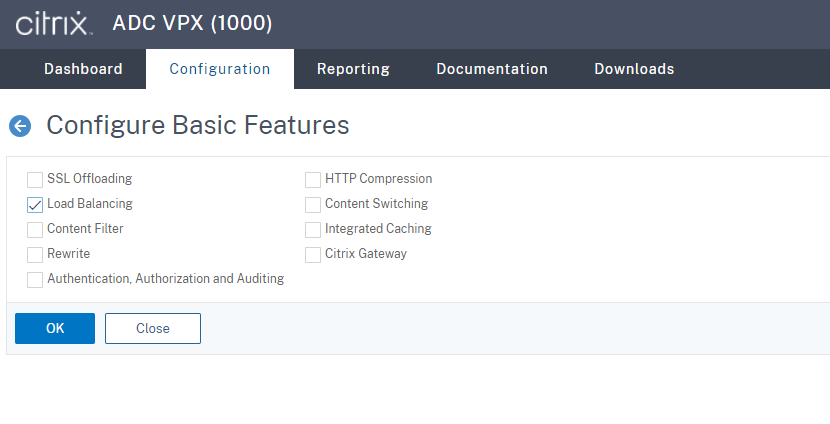The image size is (830, 424).
Task: Uncheck the Load Balancing checkbox
Action: (35, 204)
